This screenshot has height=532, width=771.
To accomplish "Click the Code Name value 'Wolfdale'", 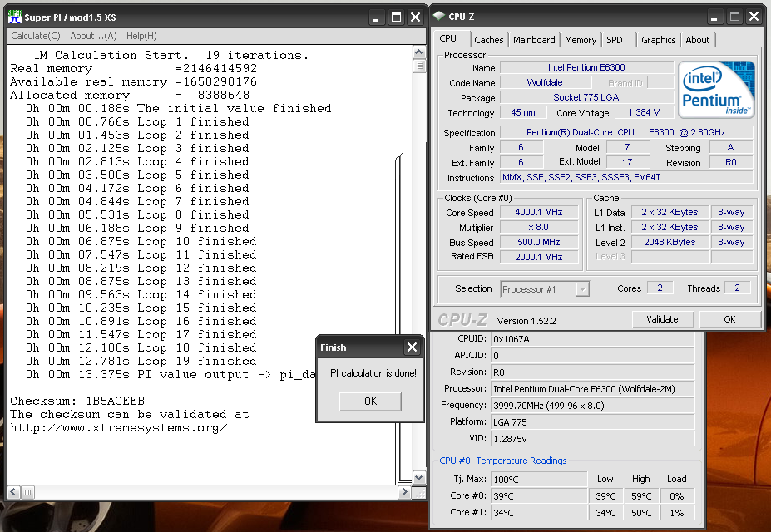I will (544, 82).
